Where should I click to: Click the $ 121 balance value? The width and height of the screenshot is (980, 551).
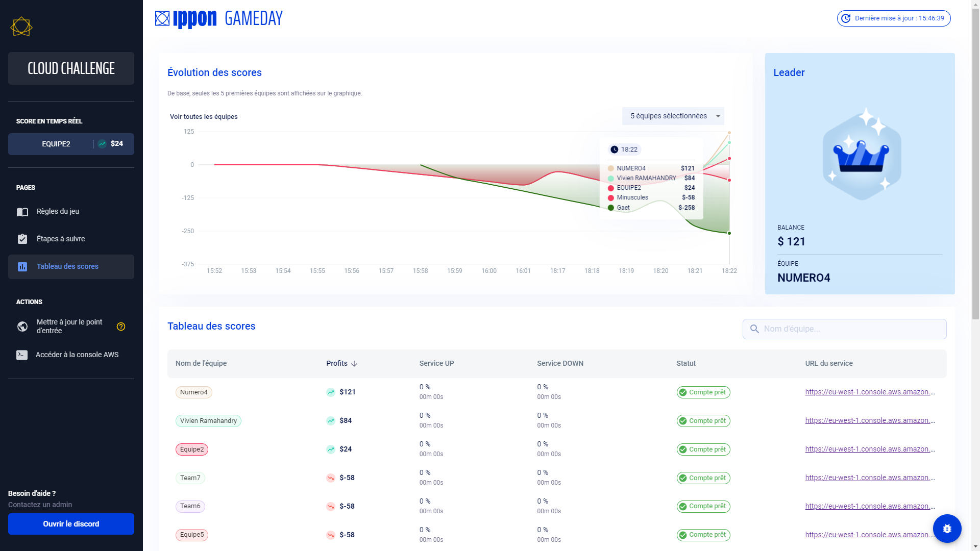tap(791, 242)
